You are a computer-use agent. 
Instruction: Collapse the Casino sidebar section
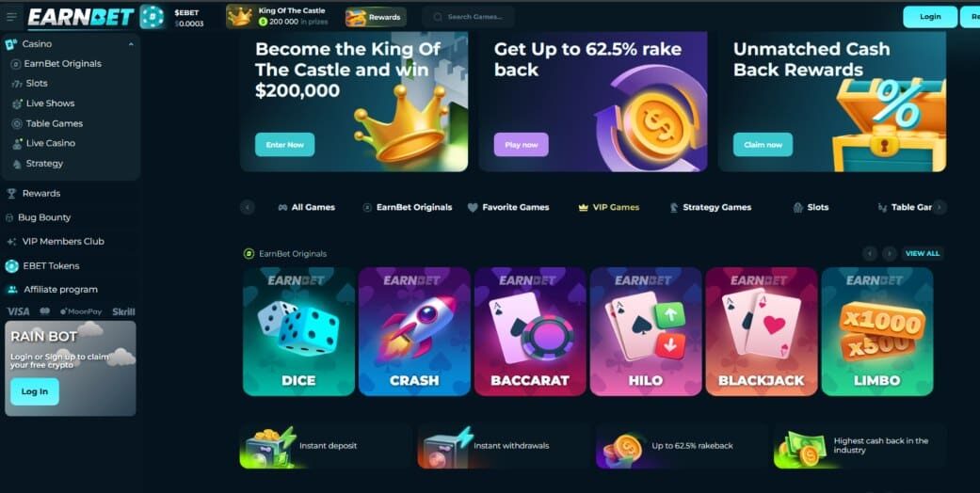131,43
